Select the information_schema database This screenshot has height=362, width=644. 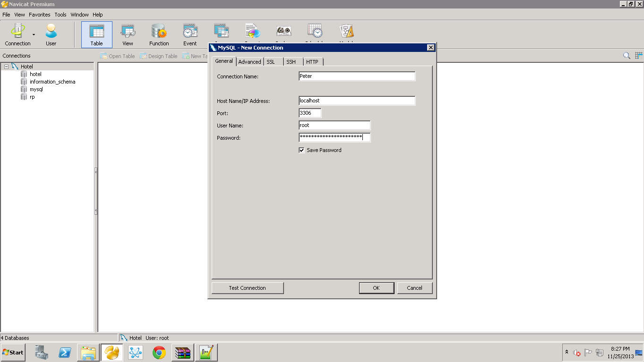(52, 82)
